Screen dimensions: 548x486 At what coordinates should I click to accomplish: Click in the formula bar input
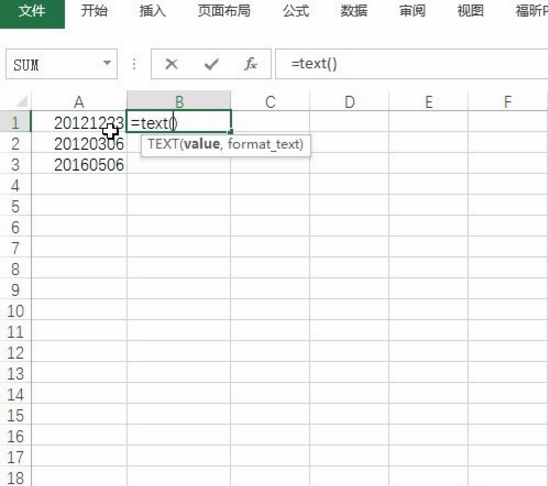click(412, 64)
